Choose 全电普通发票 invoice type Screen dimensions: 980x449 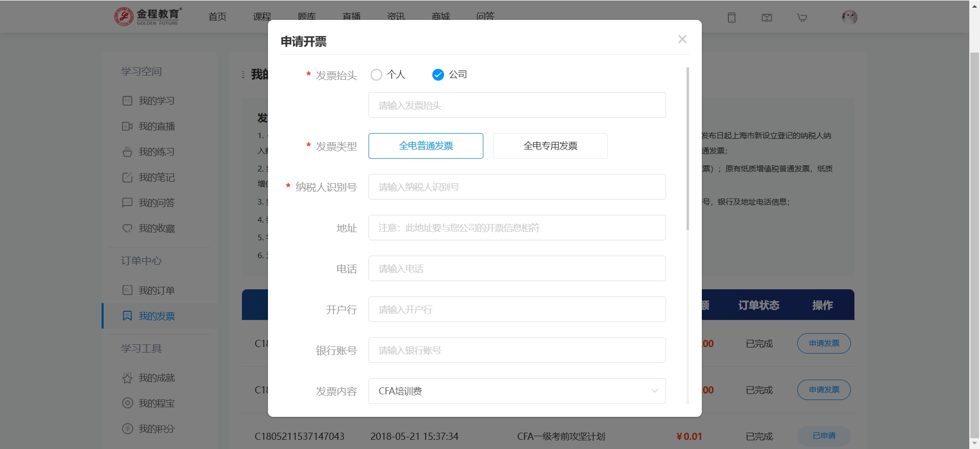[x=426, y=146]
